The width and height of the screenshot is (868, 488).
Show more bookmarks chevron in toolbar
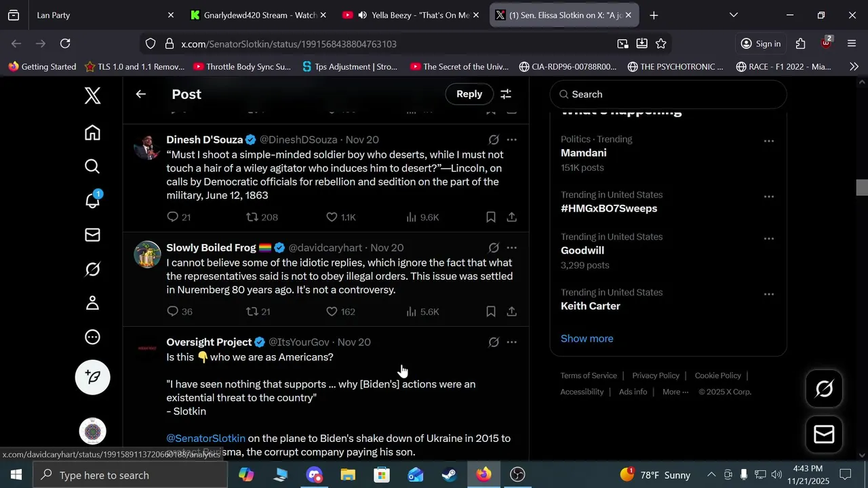pyautogui.click(x=854, y=66)
